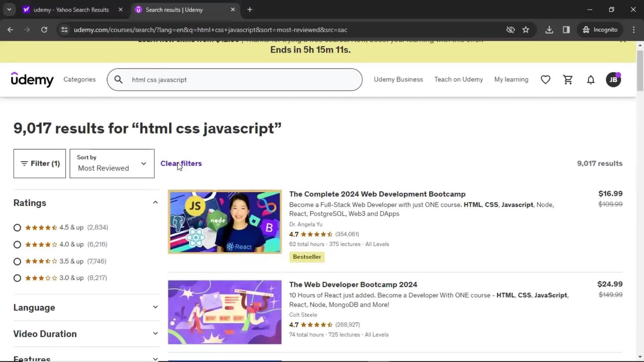The height and width of the screenshot is (362, 644).
Task: Open the Sort by Most Reviewed dropdown
Action: click(x=112, y=164)
